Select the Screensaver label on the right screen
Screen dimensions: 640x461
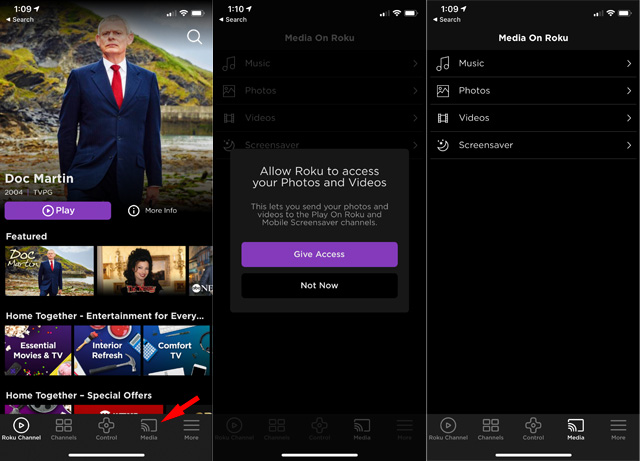(486, 145)
